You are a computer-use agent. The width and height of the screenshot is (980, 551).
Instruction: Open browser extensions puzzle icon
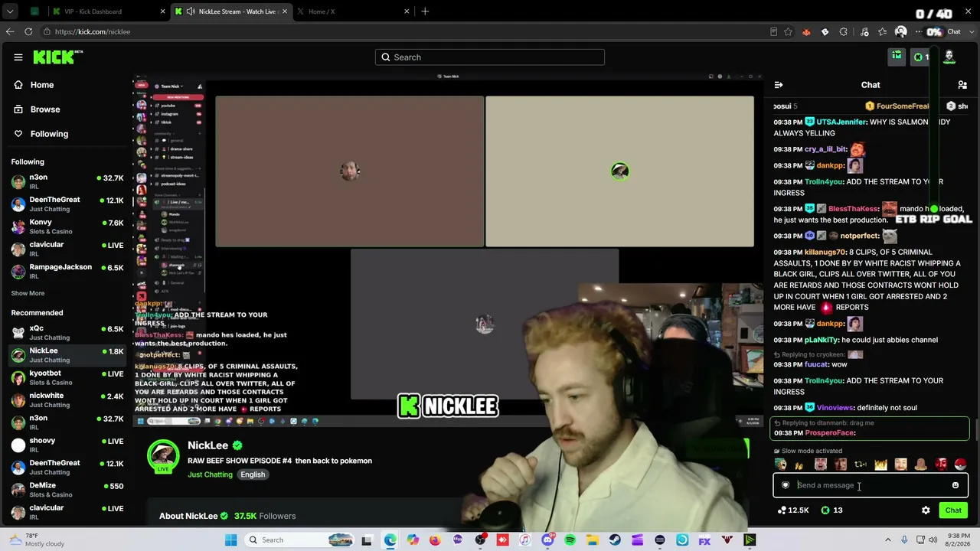(x=843, y=32)
